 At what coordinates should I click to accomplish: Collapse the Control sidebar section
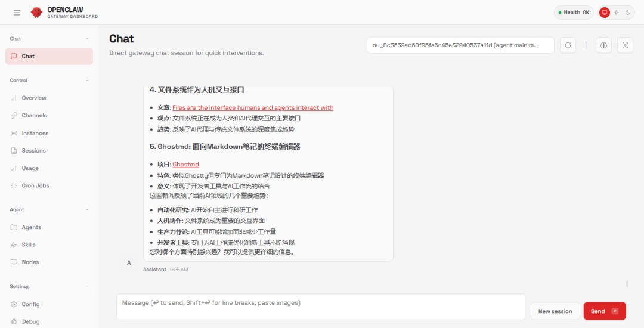(x=87, y=81)
